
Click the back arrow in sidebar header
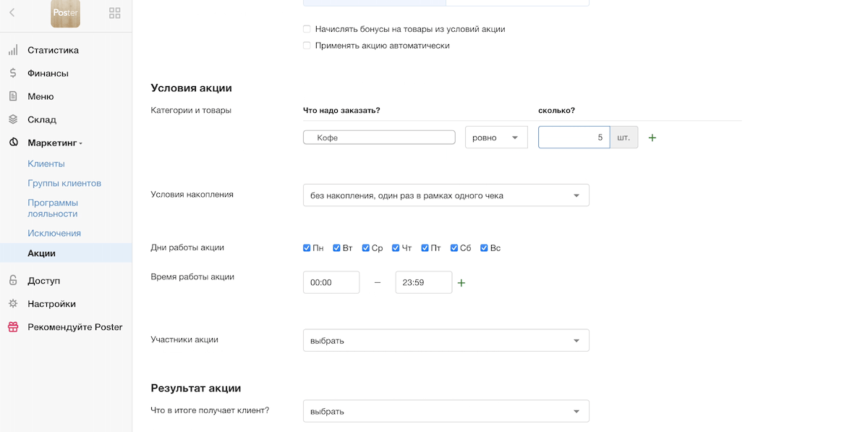coord(12,13)
